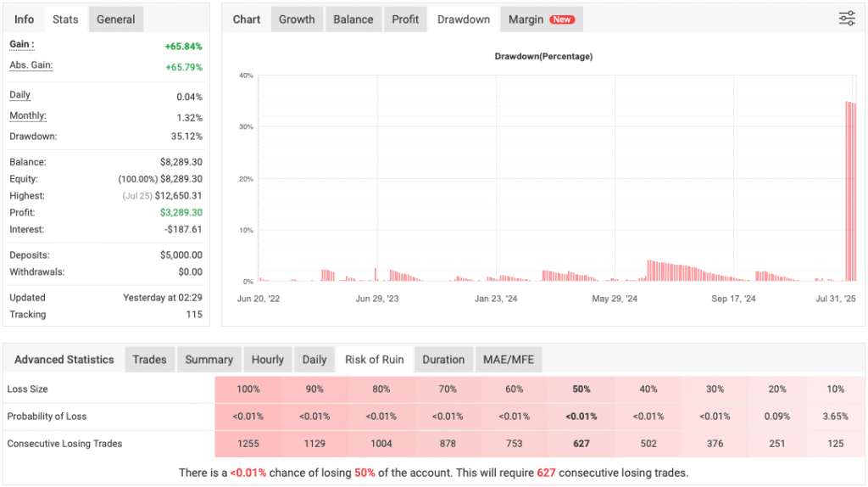Switch to the Trades statistics tab
Image resolution: width=868 pixels, height=487 pixels.
[x=149, y=360]
